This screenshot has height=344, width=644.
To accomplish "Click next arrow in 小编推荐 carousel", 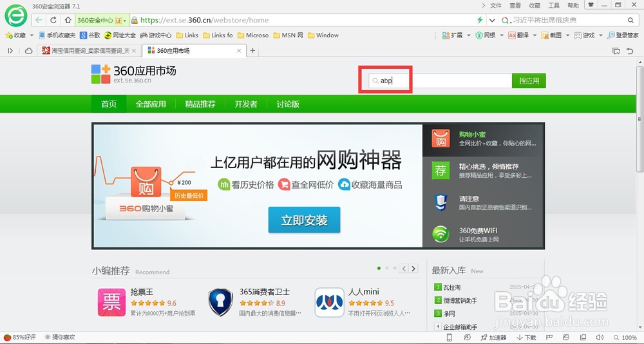I will pyautogui.click(x=413, y=269).
